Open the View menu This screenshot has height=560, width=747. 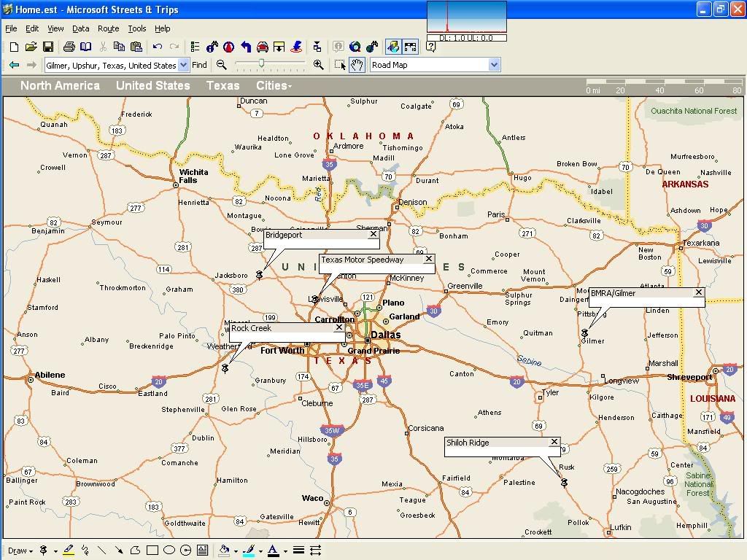(x=55, y=28)
